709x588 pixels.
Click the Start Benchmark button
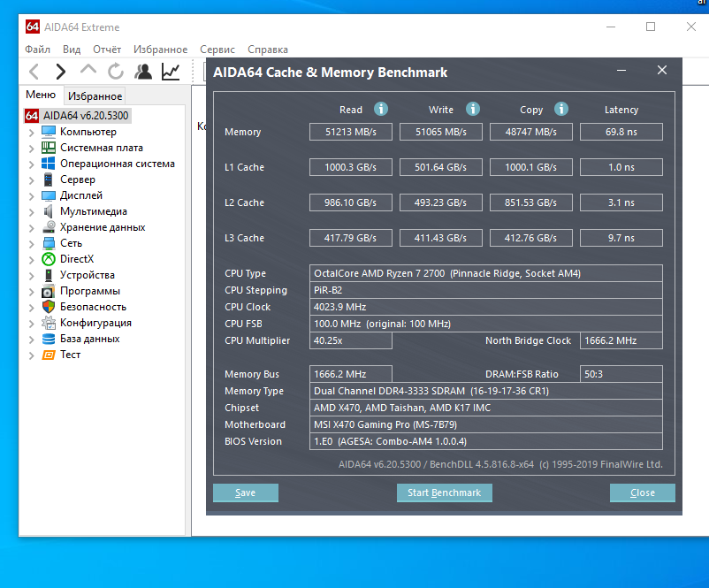[x=445, y=493]
